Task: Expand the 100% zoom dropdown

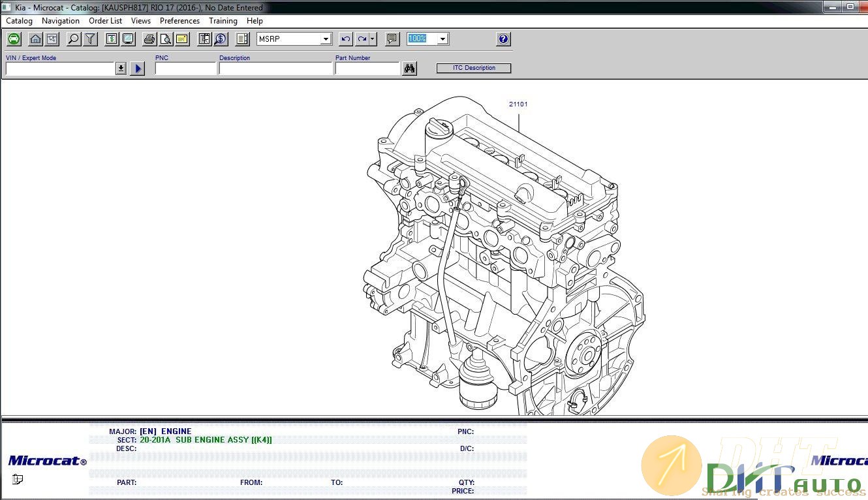Action: pos(442,39)
